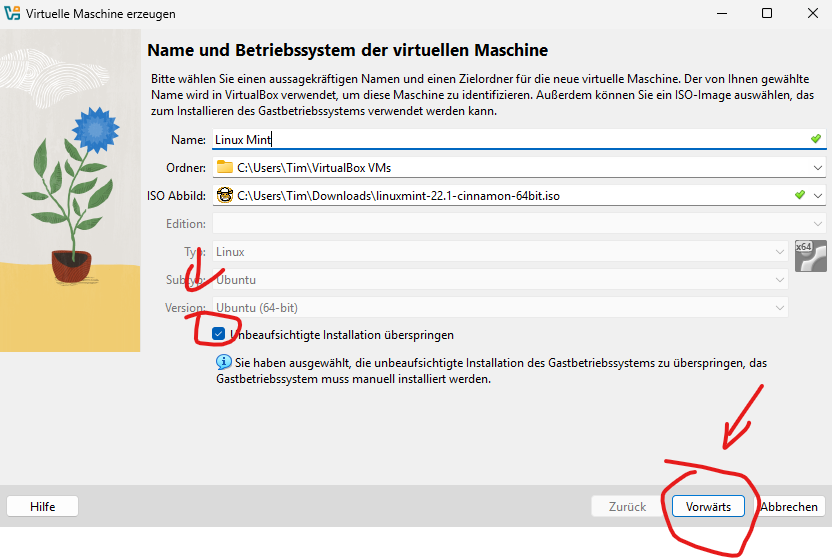Image resolution: width=832 pixels, height=558 pixels.
Task: Click the ISO Abbild label
Action: click(177, 196)
